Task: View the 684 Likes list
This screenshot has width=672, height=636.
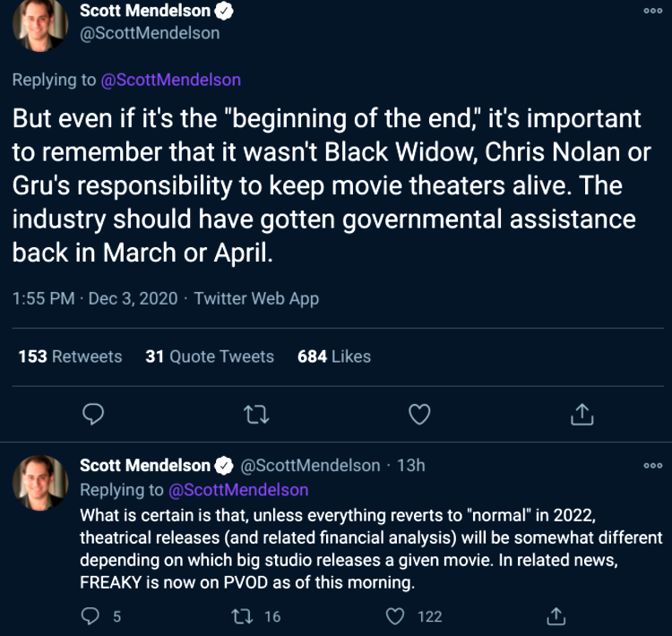Action: (333, 357)
